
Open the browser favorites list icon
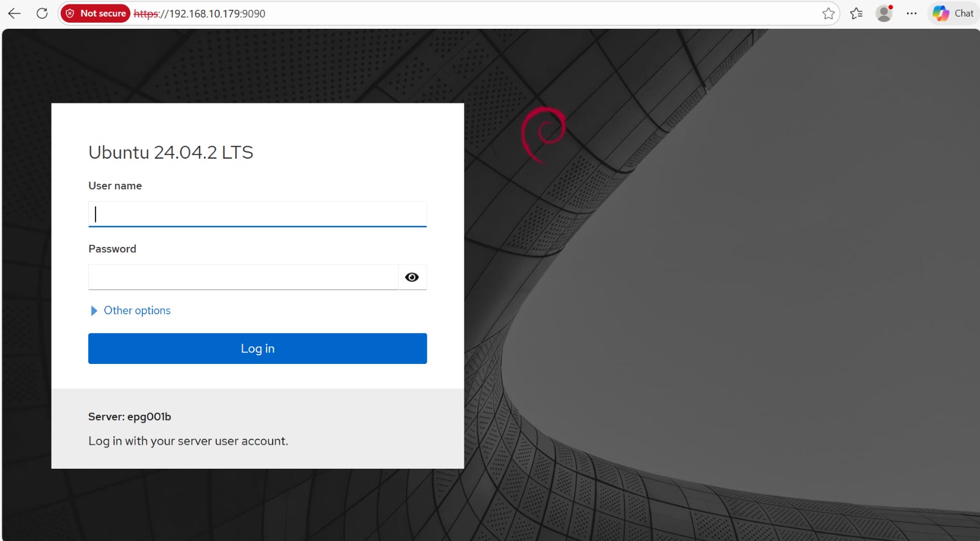(856, 13)
